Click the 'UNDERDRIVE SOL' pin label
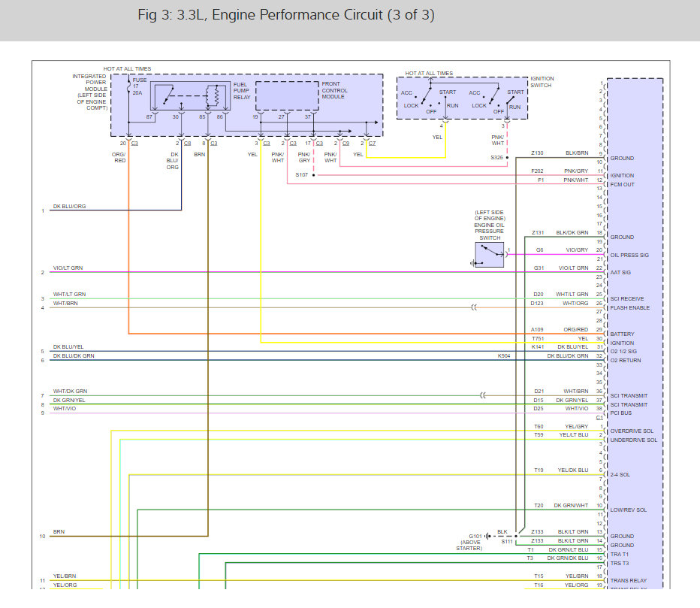Screen dimensions: 700x608 [633, 440]
